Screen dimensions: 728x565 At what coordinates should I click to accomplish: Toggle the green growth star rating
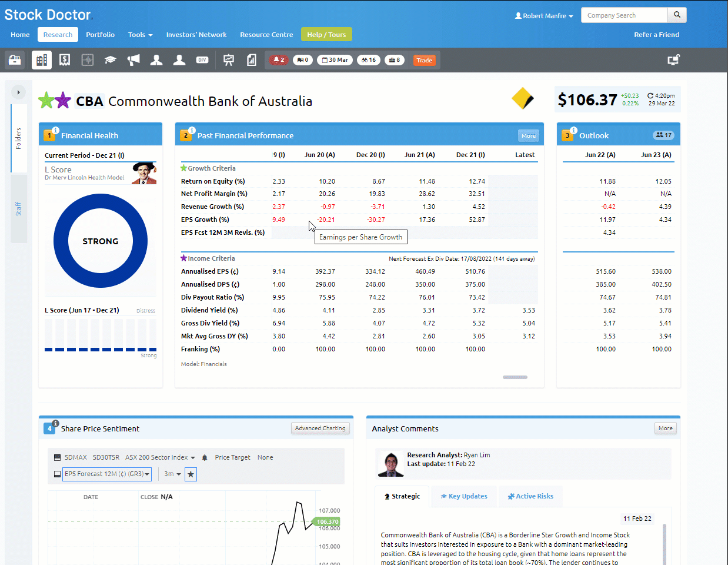point(46,101)
